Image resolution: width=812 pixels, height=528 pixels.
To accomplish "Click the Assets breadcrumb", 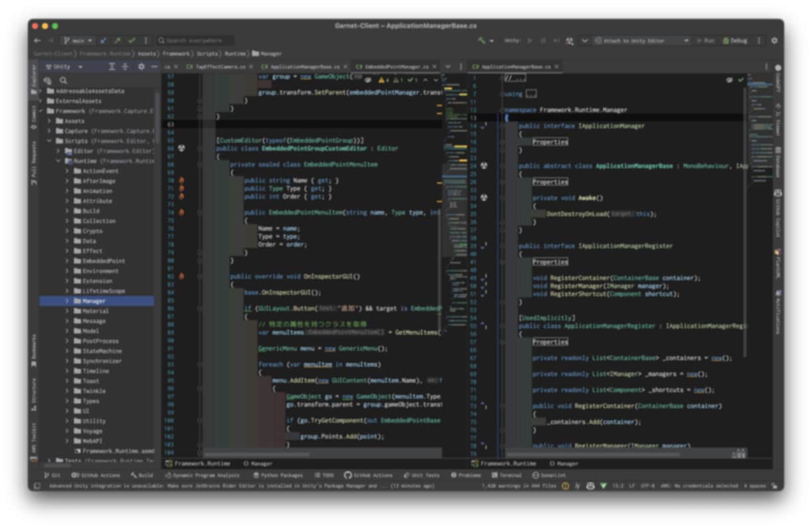I will point(146,53).
